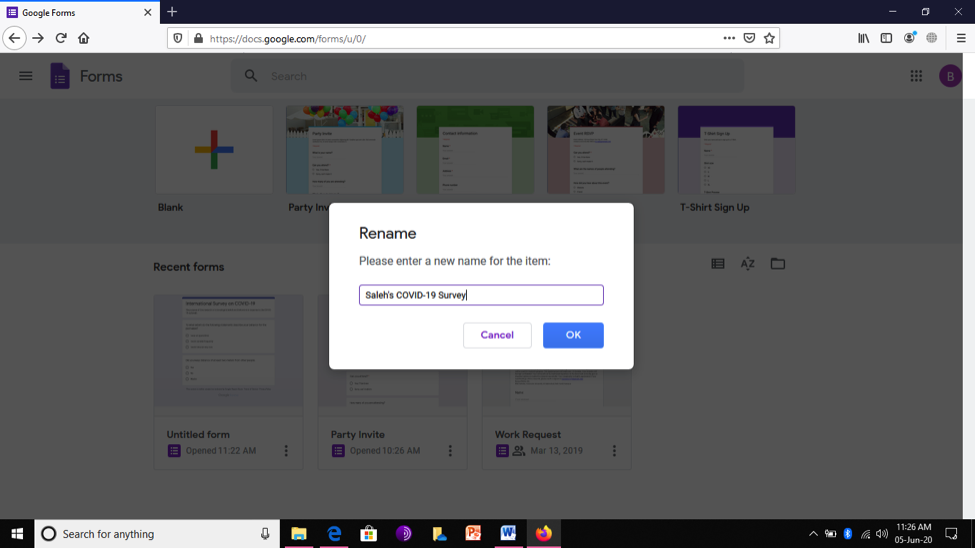The width and height of the screenshot is (975, 549).
Task: Launch Microsoft Edge from the taskbar
Action: click(x=334, y=534)
